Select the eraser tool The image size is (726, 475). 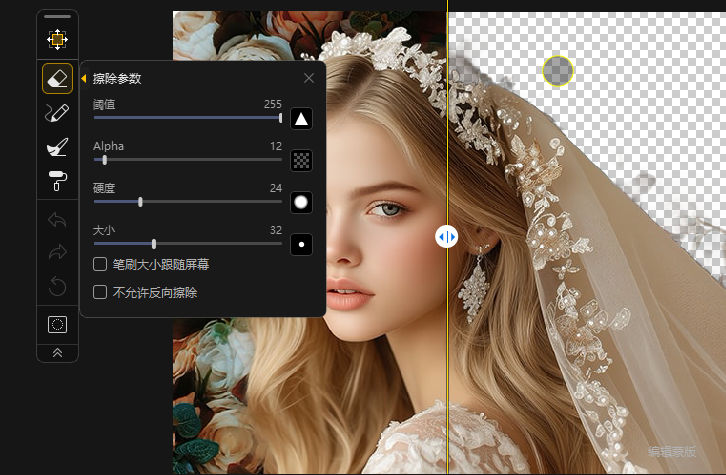coord(57,78)
